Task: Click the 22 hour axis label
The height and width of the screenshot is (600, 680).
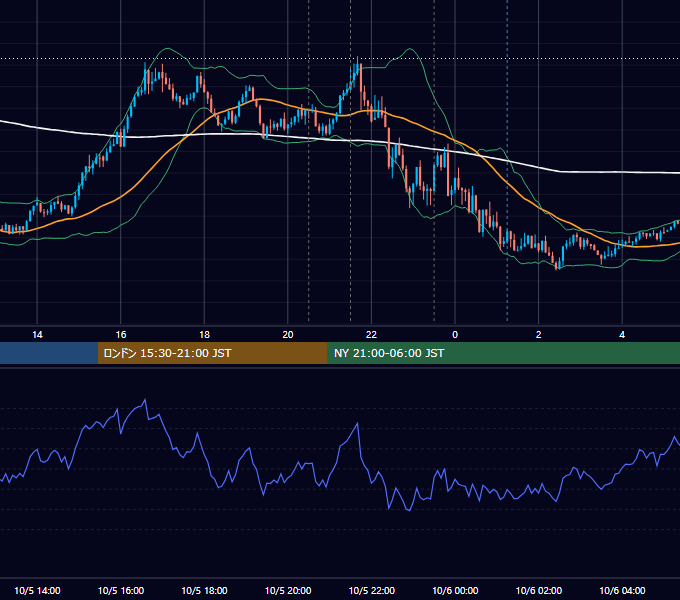Action: pos(371,335)
